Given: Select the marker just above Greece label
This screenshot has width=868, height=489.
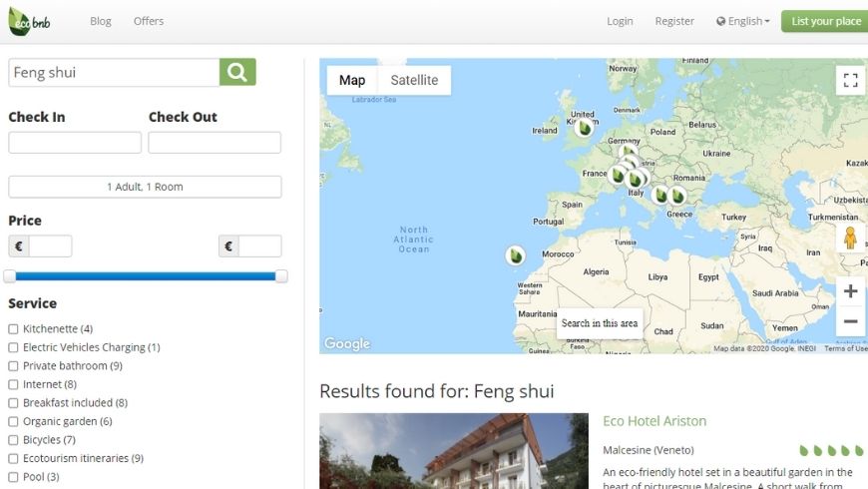Looking at the screenshot, I should (677, 195).
